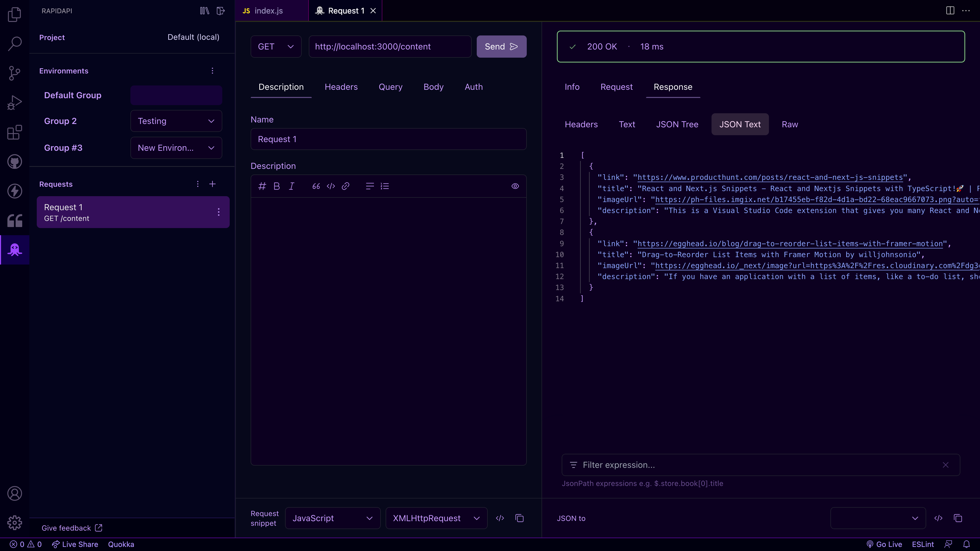Open Group 2 Testing environment dropdown

[x=176, y=121]
